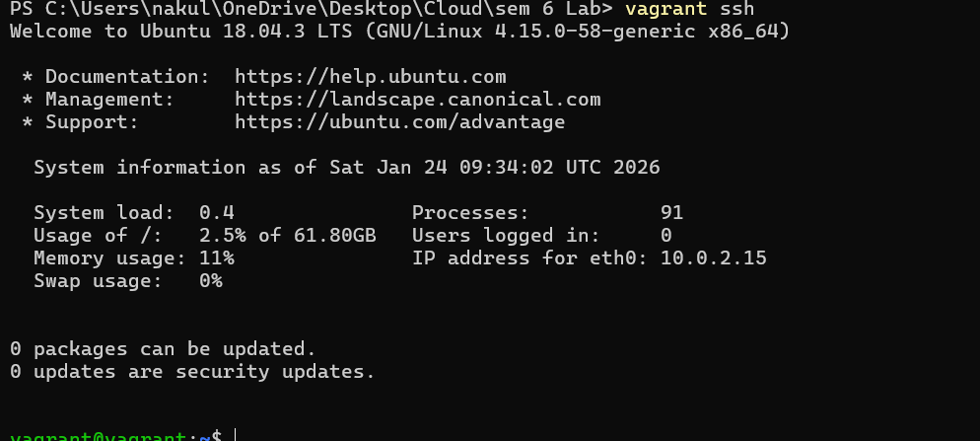Click the vagrant@vagrant shell prompt
Screen dimensions: 980x441
[106, 436]
